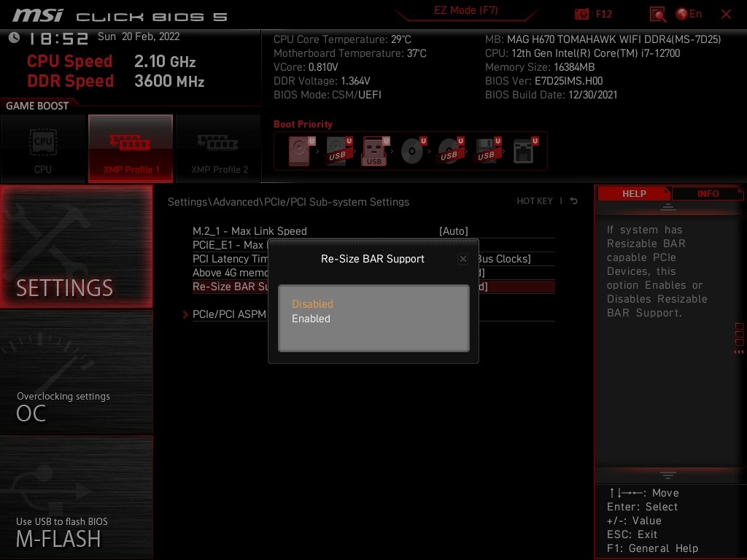The image size is (747, 560).
Task: Select USB key boot device icon
Action: click(376, 151)
